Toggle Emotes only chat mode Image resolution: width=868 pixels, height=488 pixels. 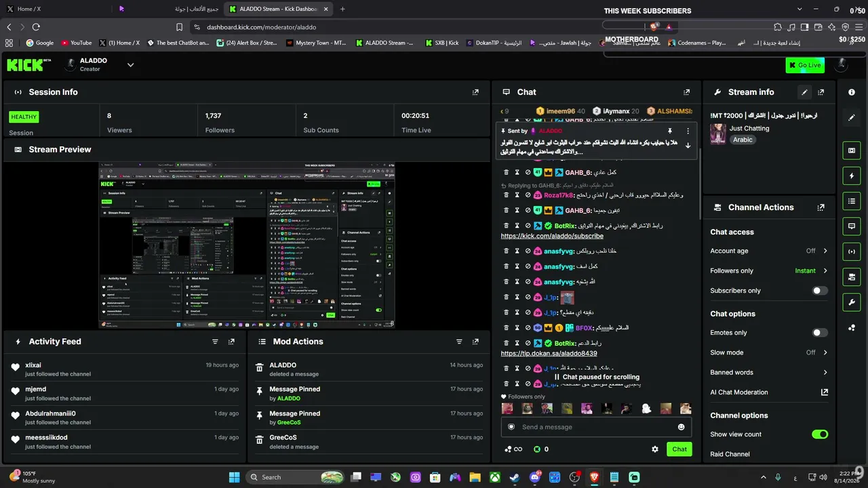pos(820,333)
